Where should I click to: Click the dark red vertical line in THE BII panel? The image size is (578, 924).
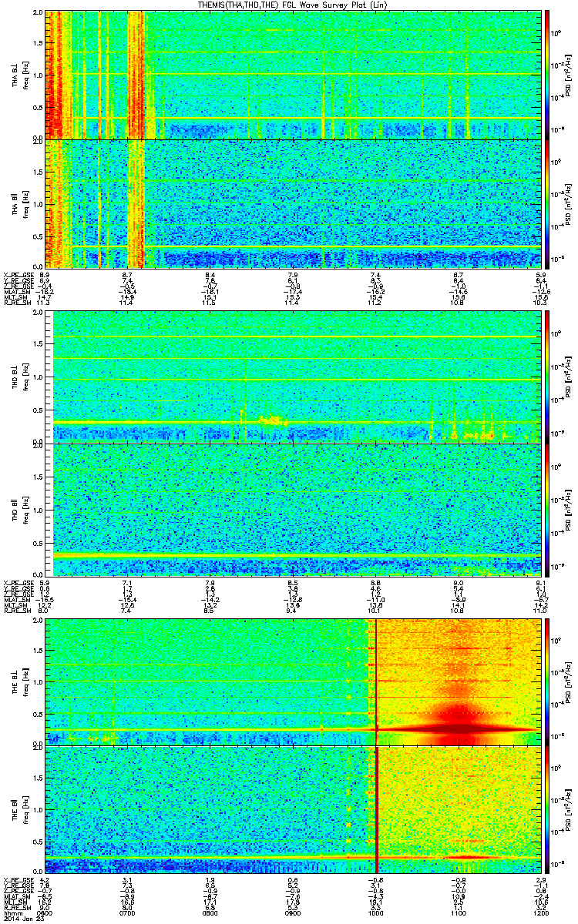[x=377, y=810]
